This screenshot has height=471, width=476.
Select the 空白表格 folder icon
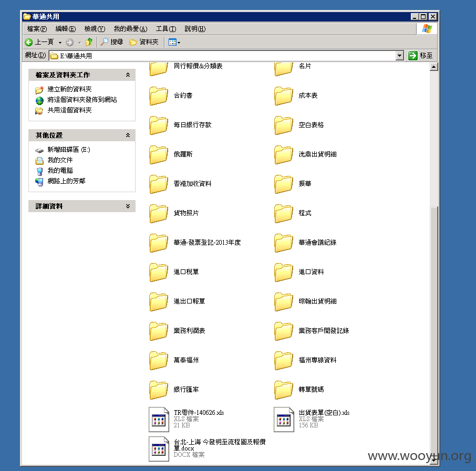pos(284,125)
